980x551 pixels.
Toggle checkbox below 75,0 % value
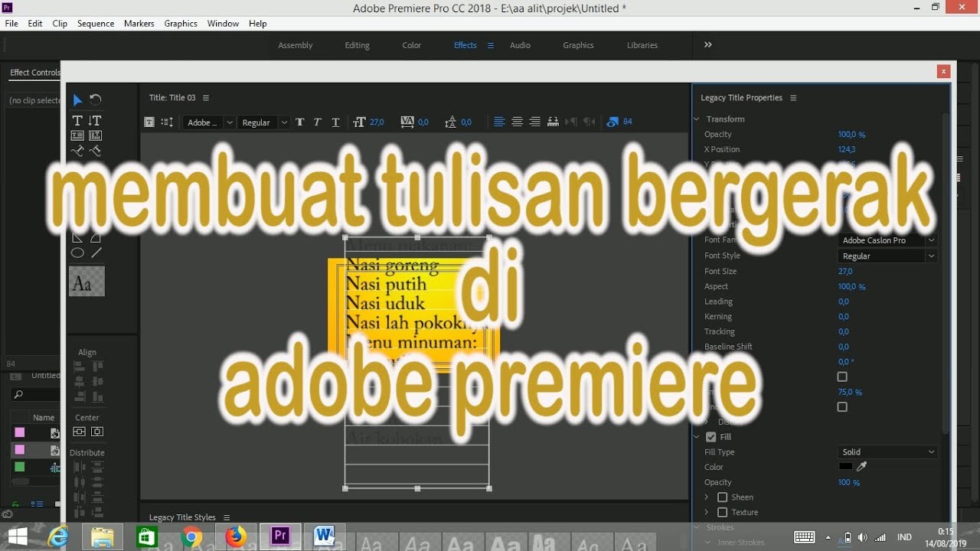point(842,407)
